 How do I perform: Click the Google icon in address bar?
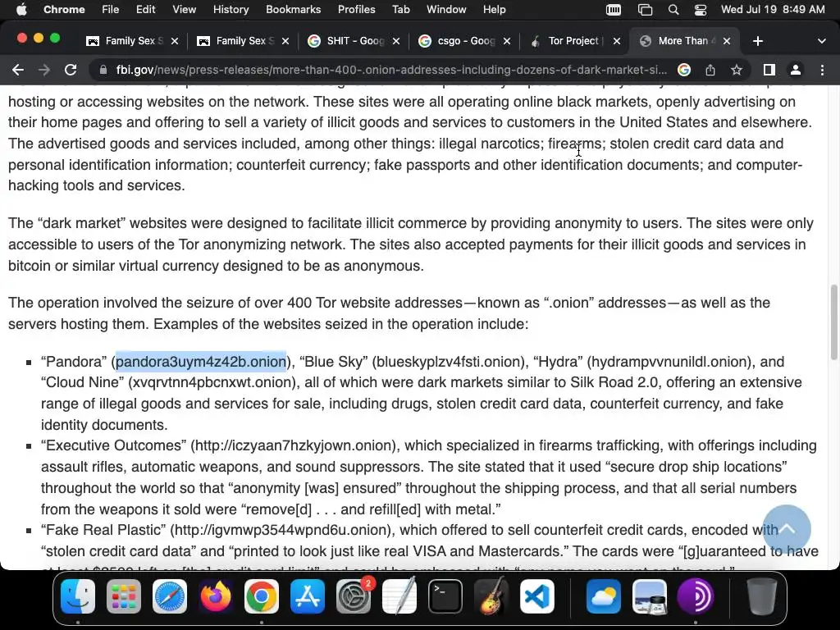(x=683, y=71)
